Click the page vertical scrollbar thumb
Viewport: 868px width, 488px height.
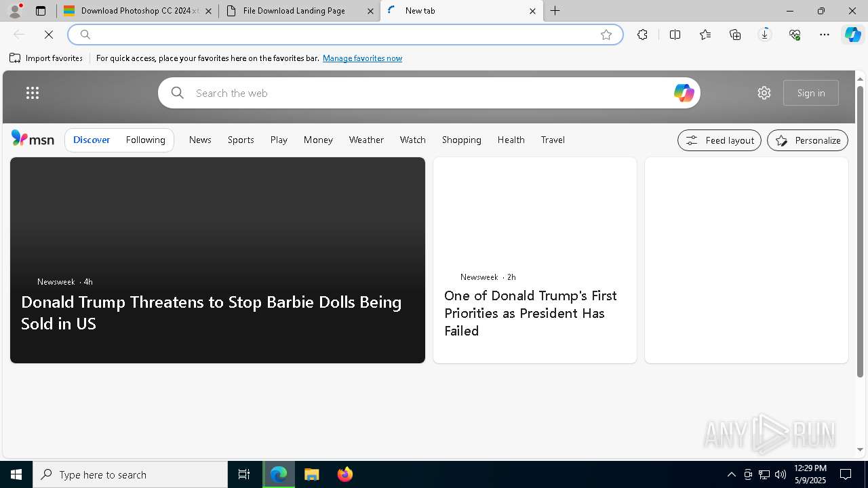click(860, 230)
